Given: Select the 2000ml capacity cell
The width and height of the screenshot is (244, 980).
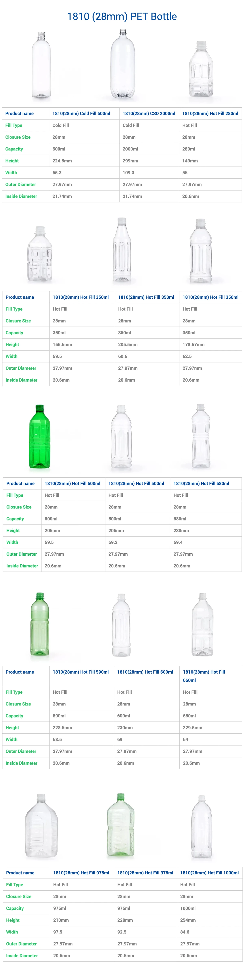Looking at the screenshot, I should click(x=130, y=149).
